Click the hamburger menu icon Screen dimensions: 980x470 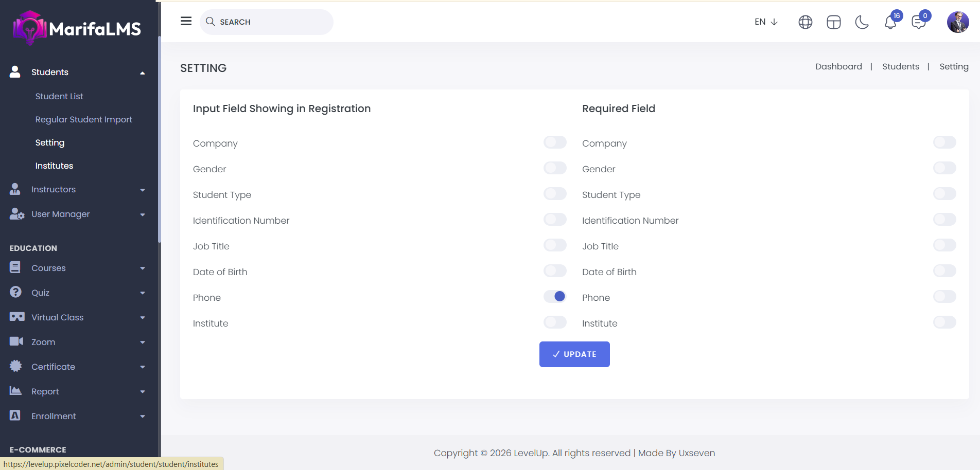pos(186,21)
